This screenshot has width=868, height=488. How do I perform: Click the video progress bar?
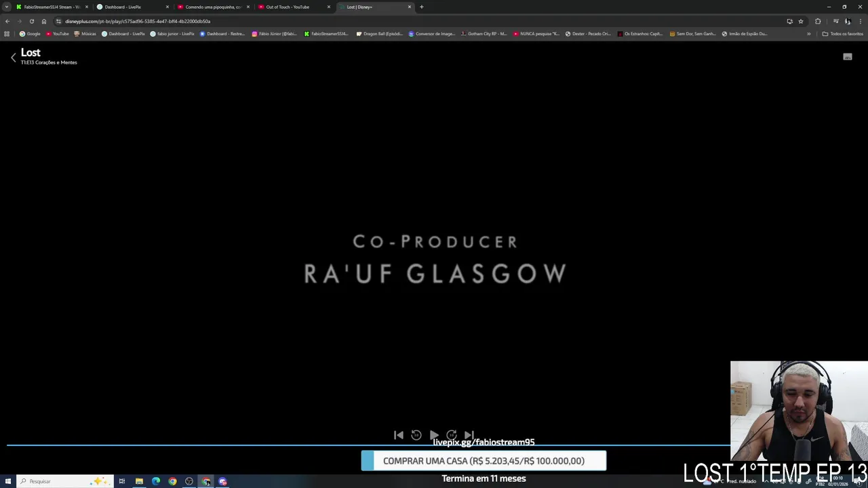pos(368,445)
